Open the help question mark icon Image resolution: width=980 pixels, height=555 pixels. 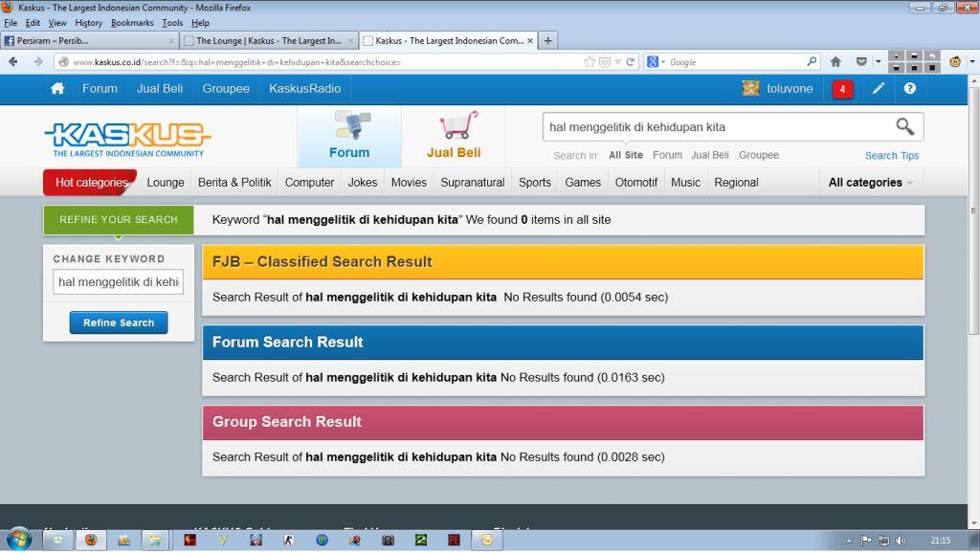pos(909,88)
